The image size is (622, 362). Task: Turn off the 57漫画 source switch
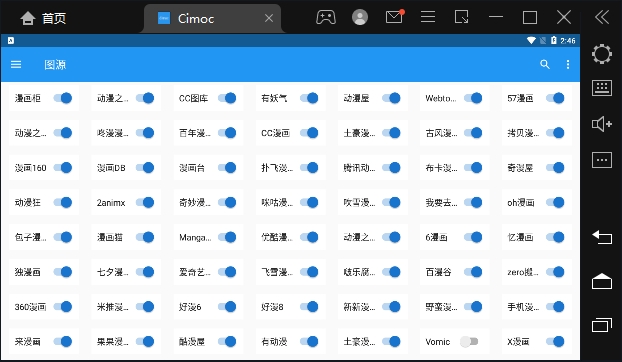[555, 98]
